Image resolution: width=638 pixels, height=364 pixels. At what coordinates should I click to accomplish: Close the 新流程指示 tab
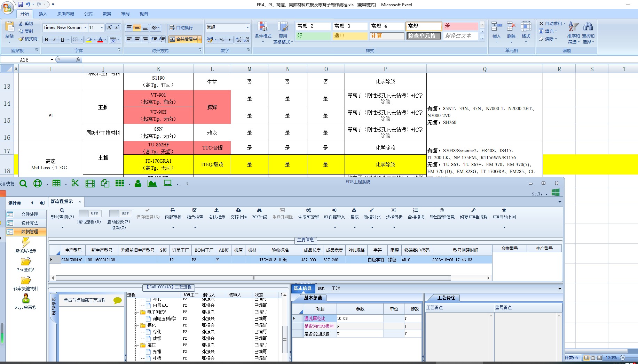tap(80, 202)
